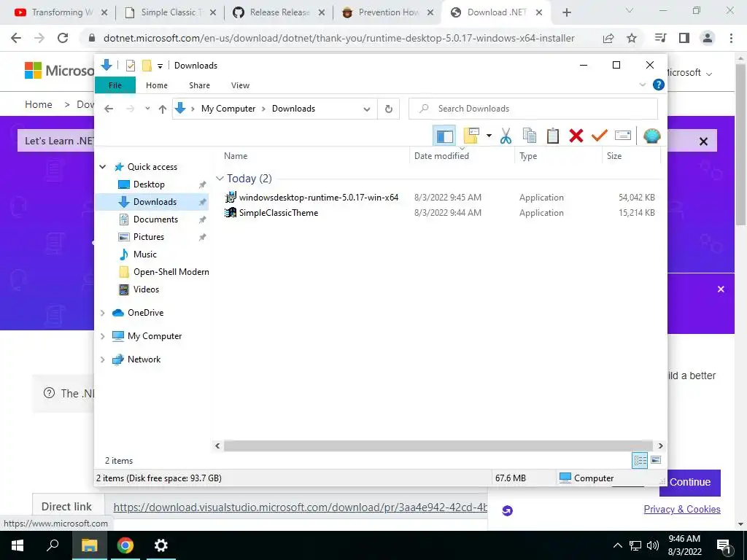
Task: Open the Chrome three-dot menu
Action: pos(731,38)
